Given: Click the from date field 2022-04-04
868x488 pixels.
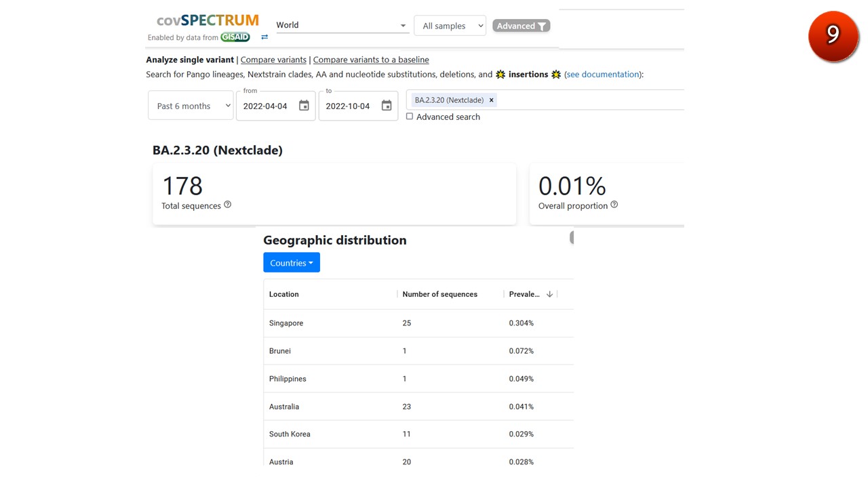Looking at the screenshot, I should pyautogui.click(x=266, y=106).
